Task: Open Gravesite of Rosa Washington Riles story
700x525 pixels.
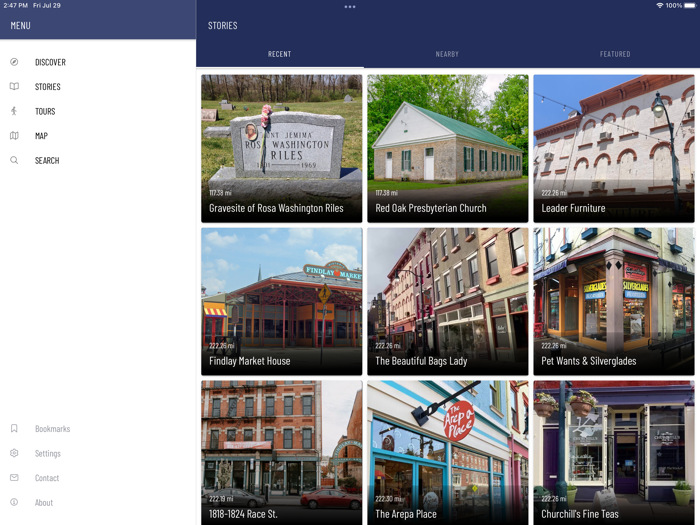Action: pyautogui.click(x=282, y=148)
